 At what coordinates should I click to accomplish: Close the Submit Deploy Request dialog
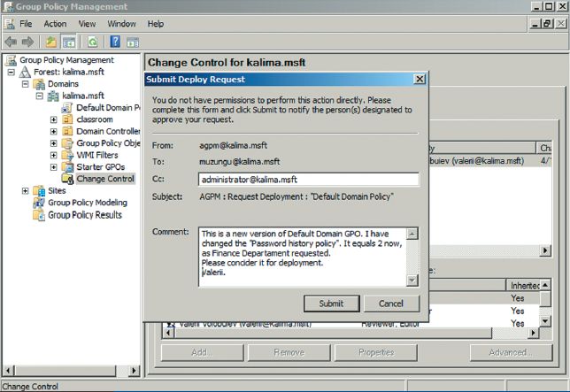coord(420,80)
